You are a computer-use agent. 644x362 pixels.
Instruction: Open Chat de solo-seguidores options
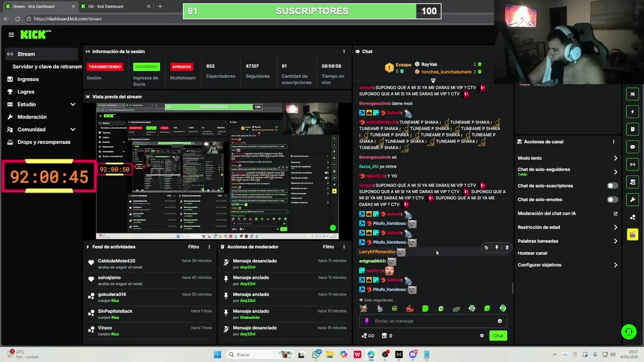coord(615,172)
